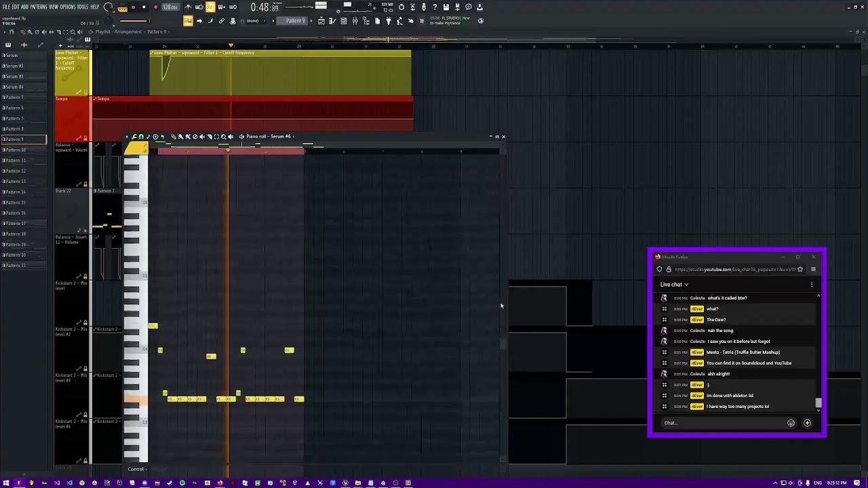Viewport: 868px width, 488px height.
Task: Click the view channel rack toolbar icon
Action: pyautogui.click(x=343, y=20)
